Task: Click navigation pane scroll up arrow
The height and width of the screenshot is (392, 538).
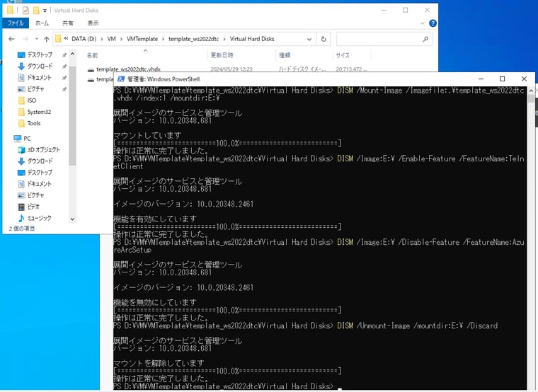Action: pyautogui.click(x=72, y=54)
